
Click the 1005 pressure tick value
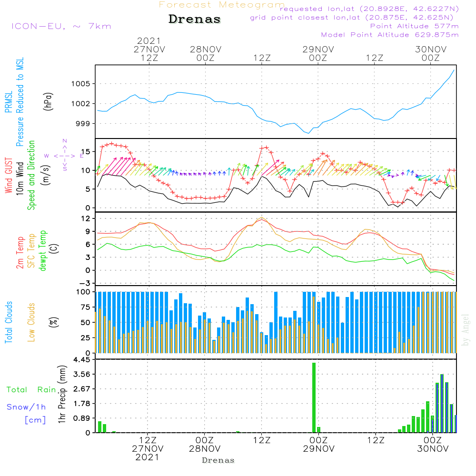click(x=81, y=84)
